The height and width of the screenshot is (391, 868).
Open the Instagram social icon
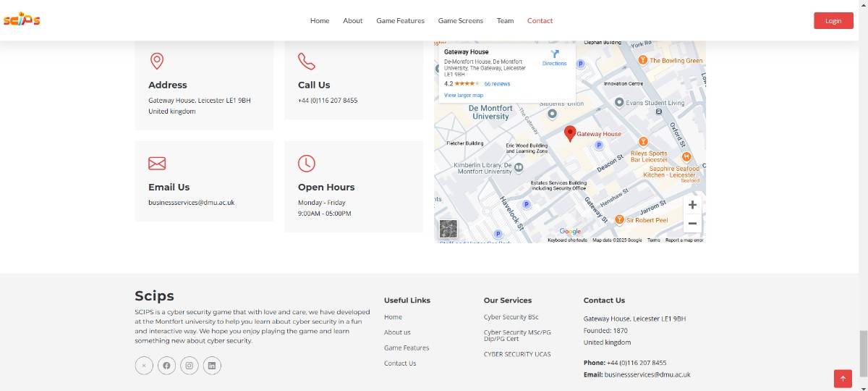point(189,366)
